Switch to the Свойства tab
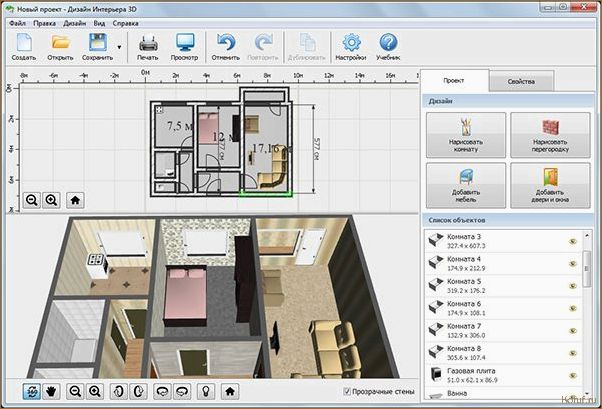 (x=521, y=81)
